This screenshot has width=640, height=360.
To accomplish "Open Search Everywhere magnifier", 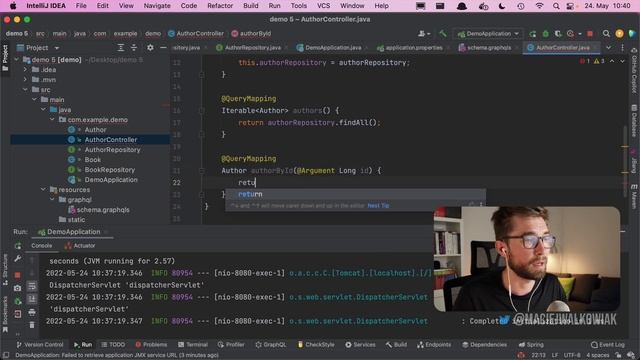I will (x=606, y=34).
